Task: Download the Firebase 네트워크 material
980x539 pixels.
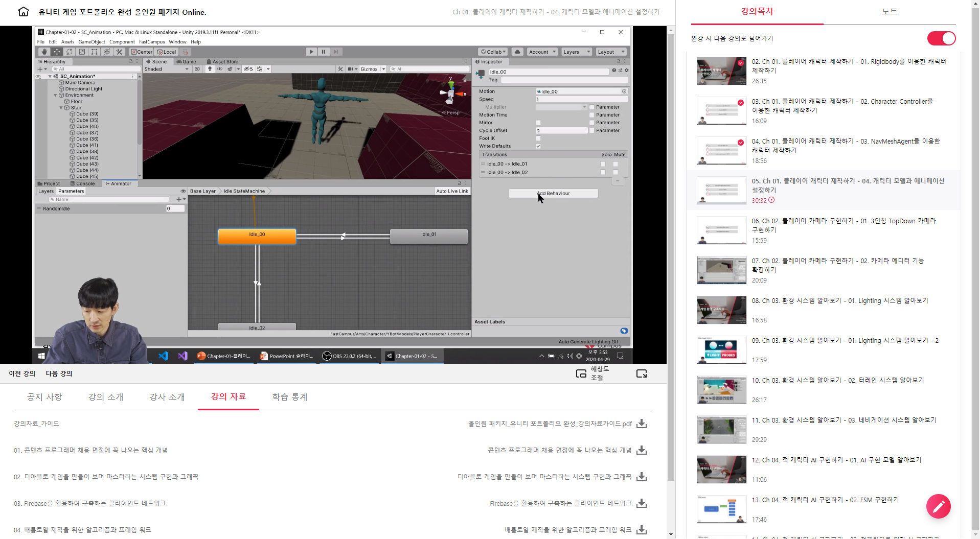Action: click(642, 503)
